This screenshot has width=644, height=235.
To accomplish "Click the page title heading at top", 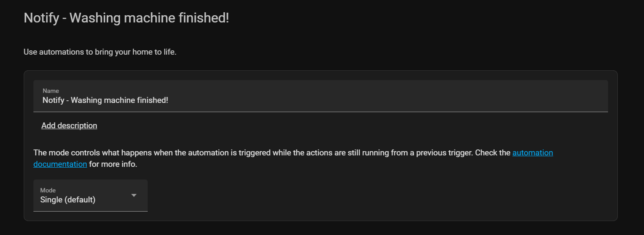I will pos(126,18).
